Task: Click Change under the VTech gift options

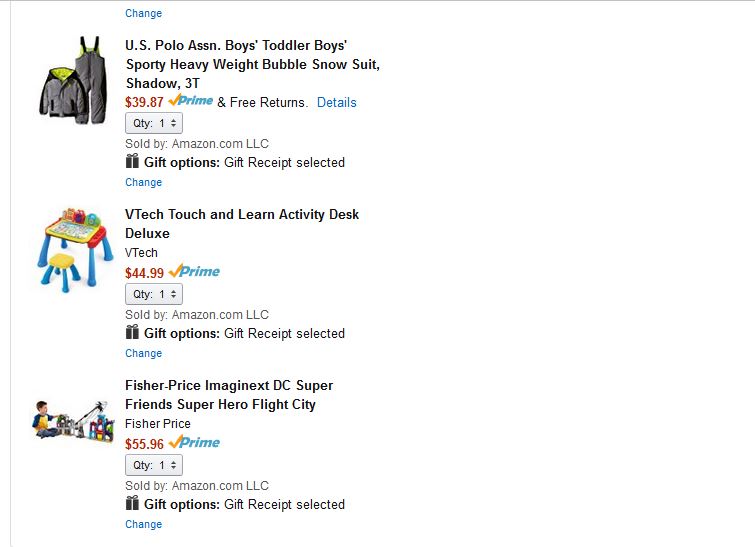Action: [143, 353]
